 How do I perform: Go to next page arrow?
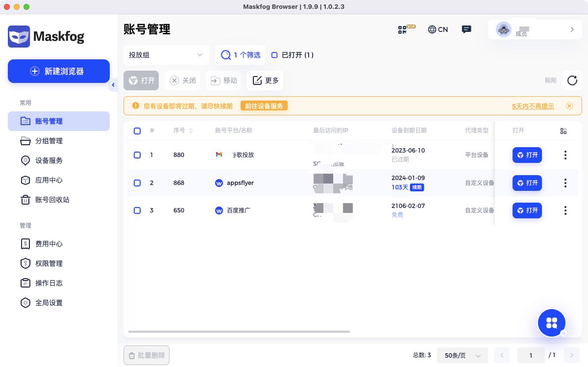point(571,355)
